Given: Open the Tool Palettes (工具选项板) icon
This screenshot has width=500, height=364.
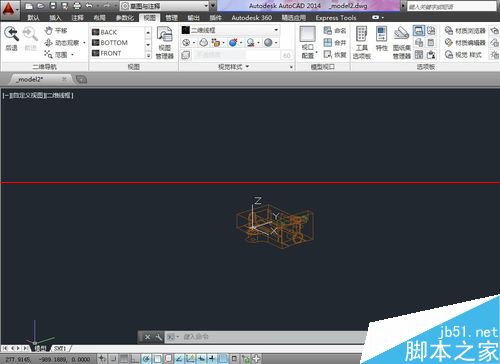Looking at the screenshot, I should [x=362, y=43].
